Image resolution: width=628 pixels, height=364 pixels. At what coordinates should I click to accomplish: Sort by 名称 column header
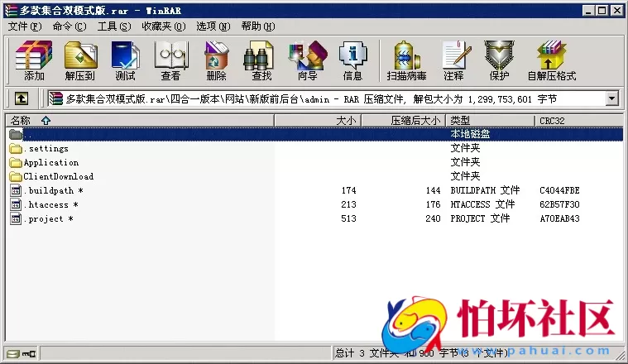140,121
